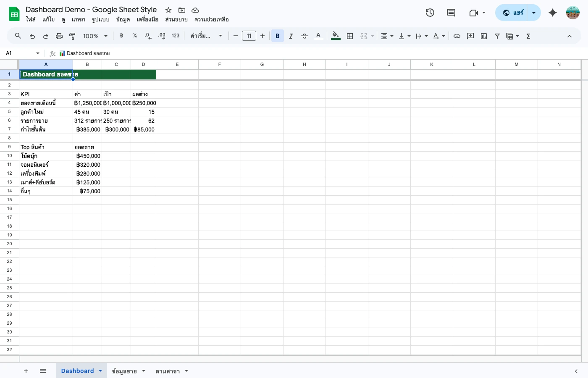This screenshot has height=378, width=588.
Task: Open the Dashboard sheet tab menu arrow
Action: pyautogui.click(x=100, y=371)
